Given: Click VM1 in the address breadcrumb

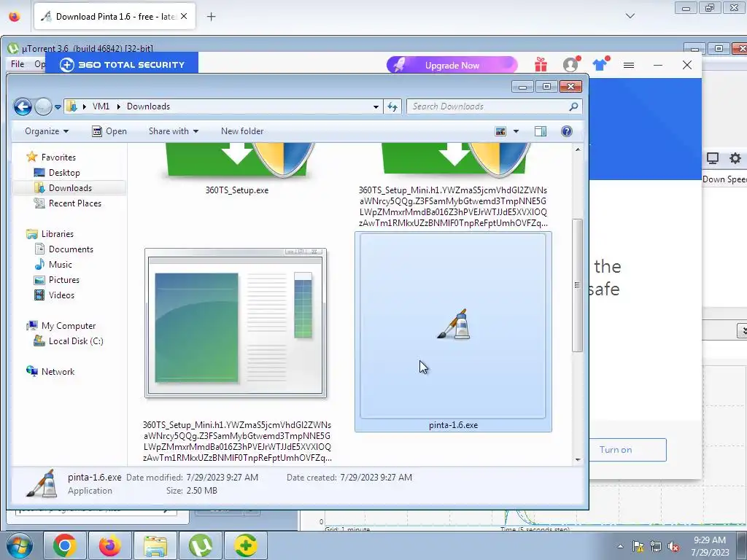Looking at the screenshot, I should pyautogui.click(x=101, y=106).
